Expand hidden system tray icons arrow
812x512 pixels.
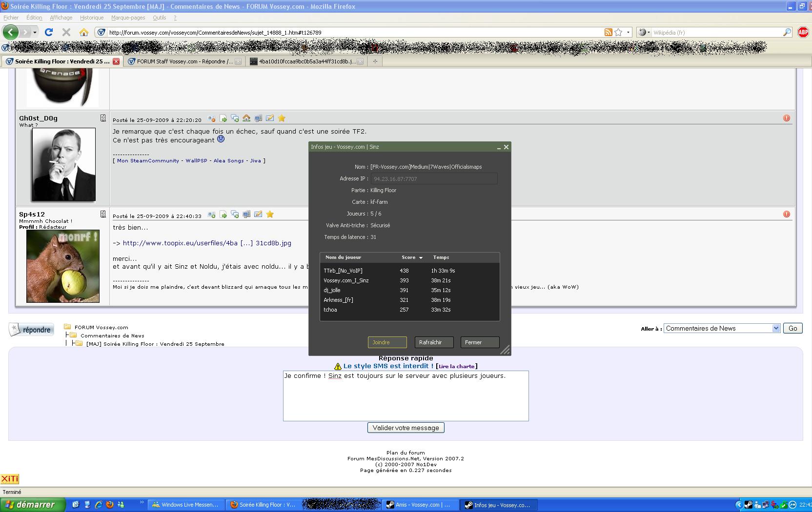(739, 505)
